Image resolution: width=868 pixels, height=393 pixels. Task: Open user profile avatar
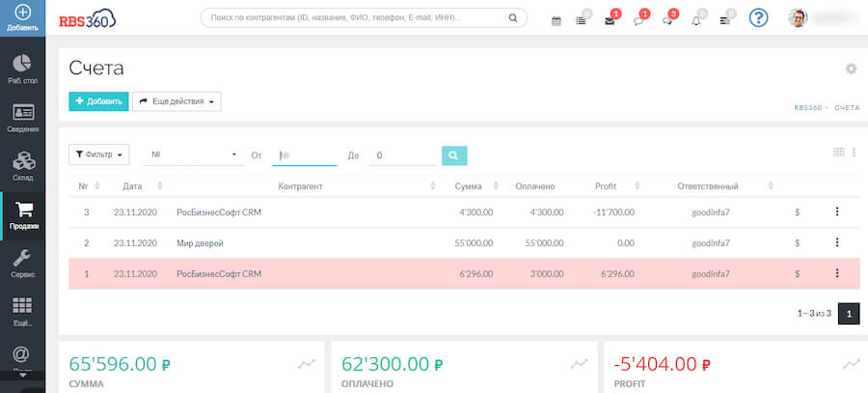click(x=798, y=18)
